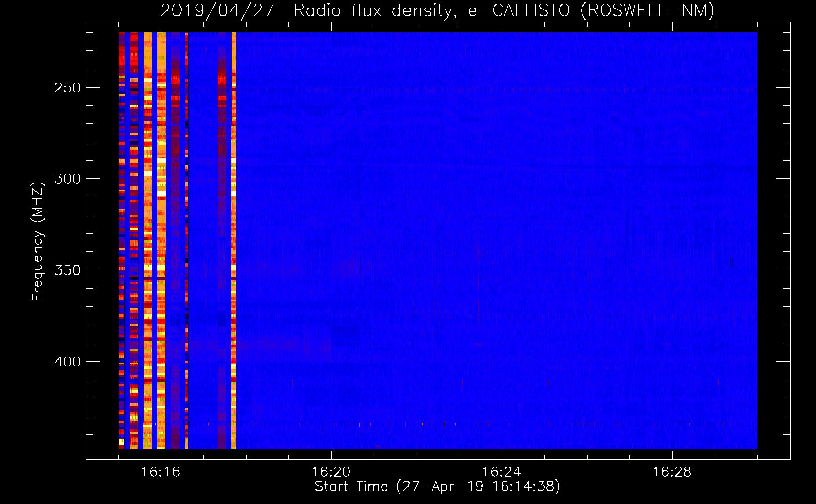This screenshot has height=504, width=816.
Task: Click the 16:20 time tick label
Action: click(331, 472)
